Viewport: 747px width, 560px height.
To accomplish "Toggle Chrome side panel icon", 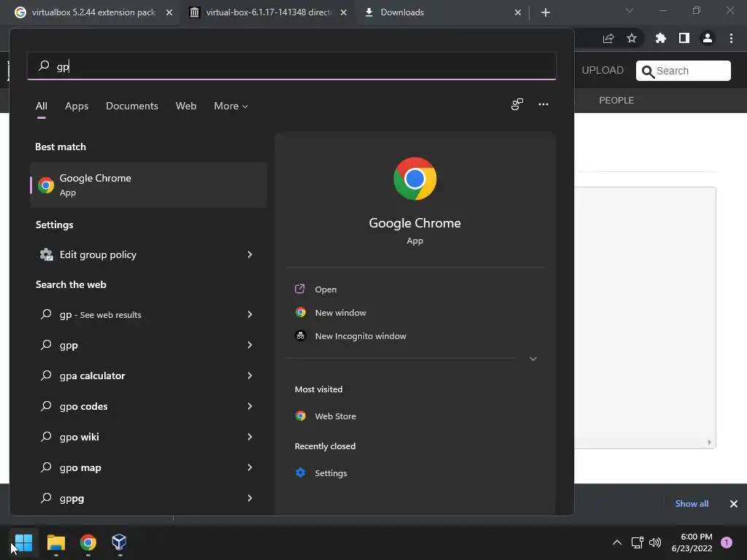I will [684, 38].
